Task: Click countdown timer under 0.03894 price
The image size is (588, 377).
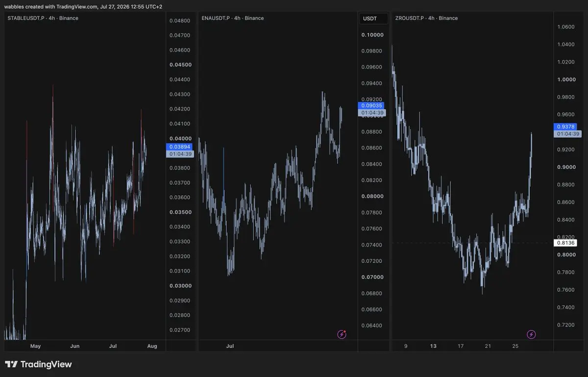Action: (x=180, y=154)
